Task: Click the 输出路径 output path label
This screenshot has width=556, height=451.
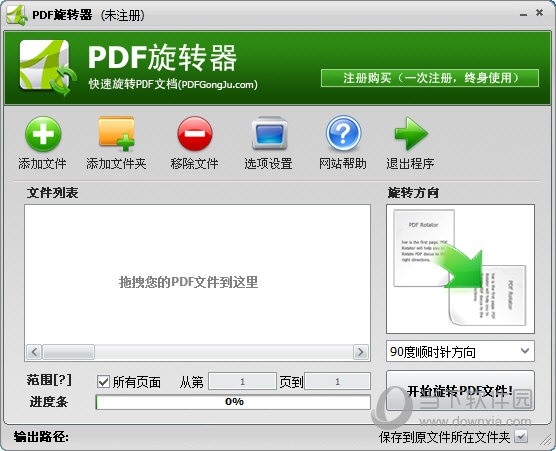Action: (x=41, y=436)
